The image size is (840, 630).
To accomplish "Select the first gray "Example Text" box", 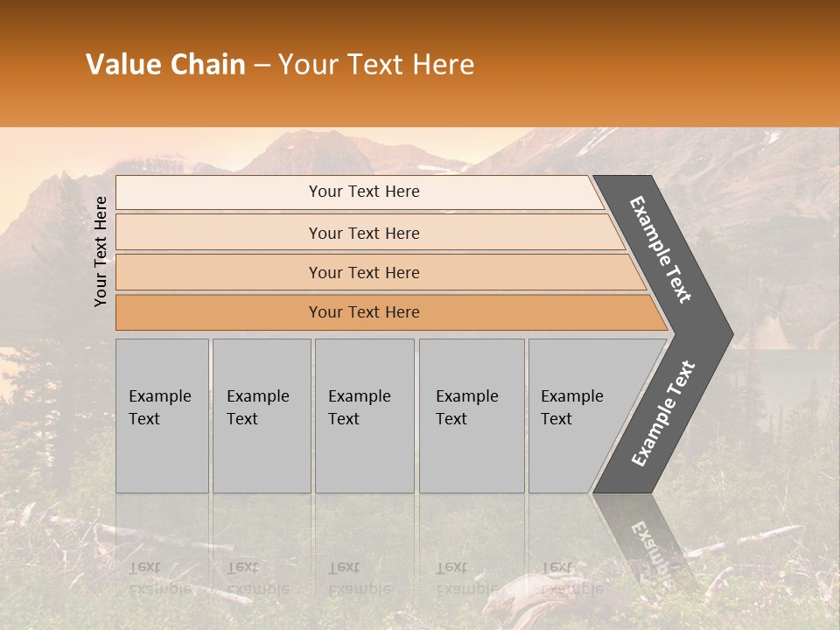I will point(162,416).
